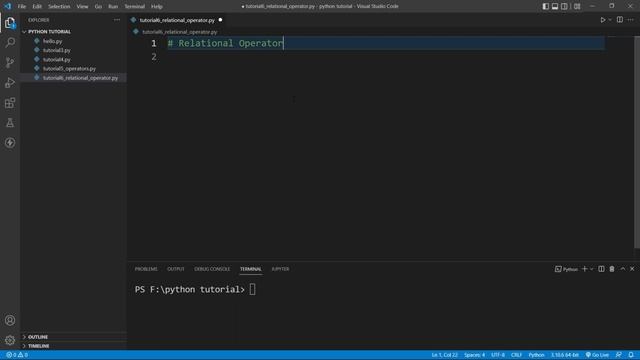
Task: Change indentation via Spaces: 4
Action: [x=474, y=355]
